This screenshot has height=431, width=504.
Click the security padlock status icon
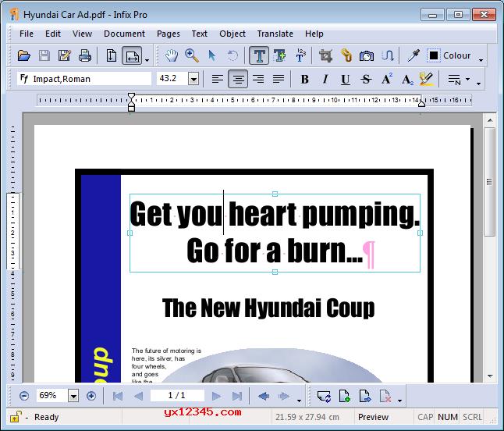[x=16, y=417]
